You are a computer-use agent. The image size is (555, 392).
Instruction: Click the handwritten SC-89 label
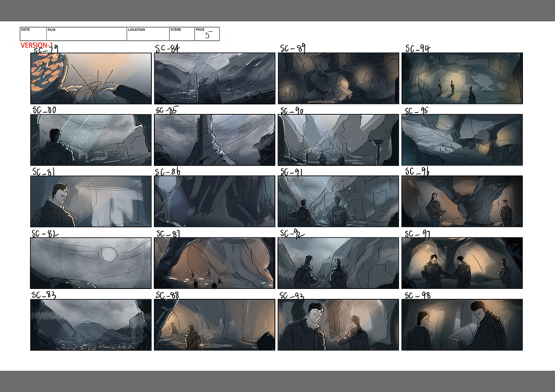[x=293, y=48]
